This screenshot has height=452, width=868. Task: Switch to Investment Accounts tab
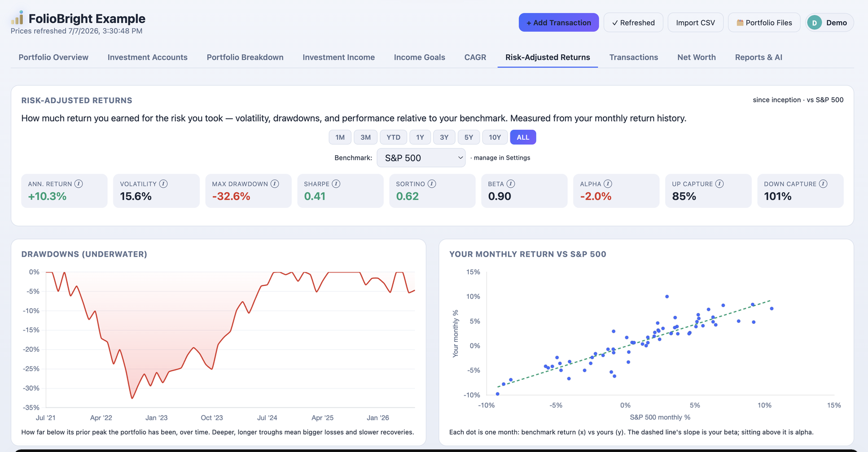[x=148, y=57]
